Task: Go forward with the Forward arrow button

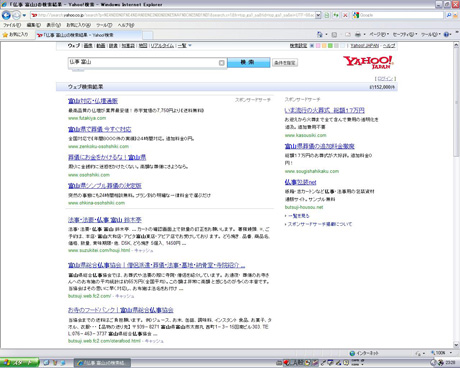Action: coord(16,15)
